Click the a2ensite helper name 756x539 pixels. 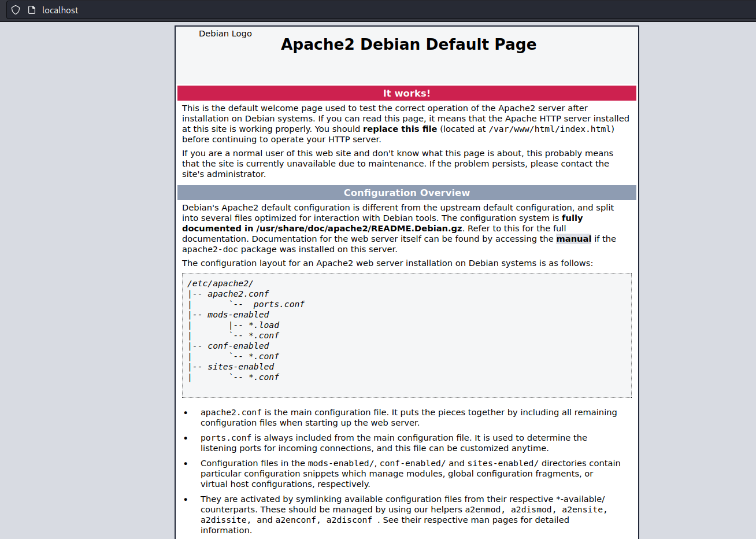(582, 510)
